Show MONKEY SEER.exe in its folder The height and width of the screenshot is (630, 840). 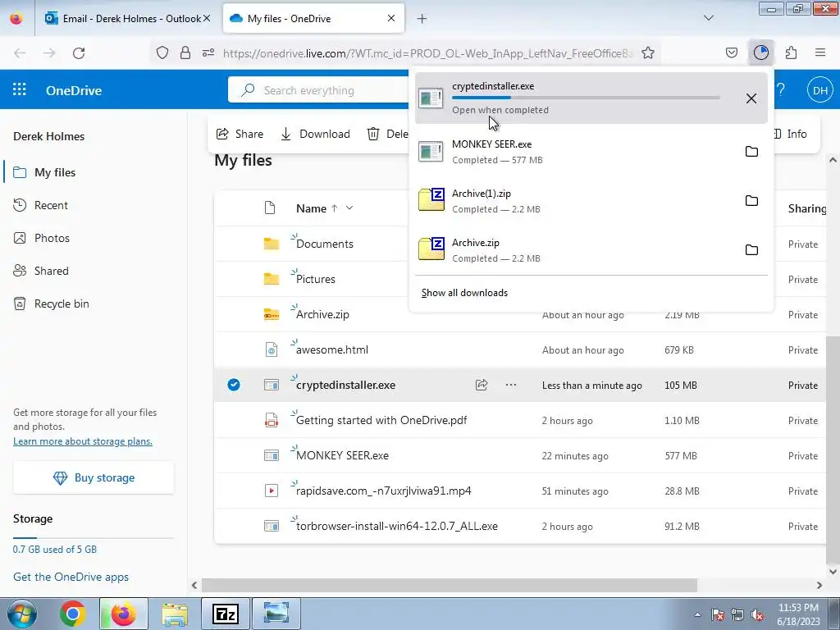(751, 152)
